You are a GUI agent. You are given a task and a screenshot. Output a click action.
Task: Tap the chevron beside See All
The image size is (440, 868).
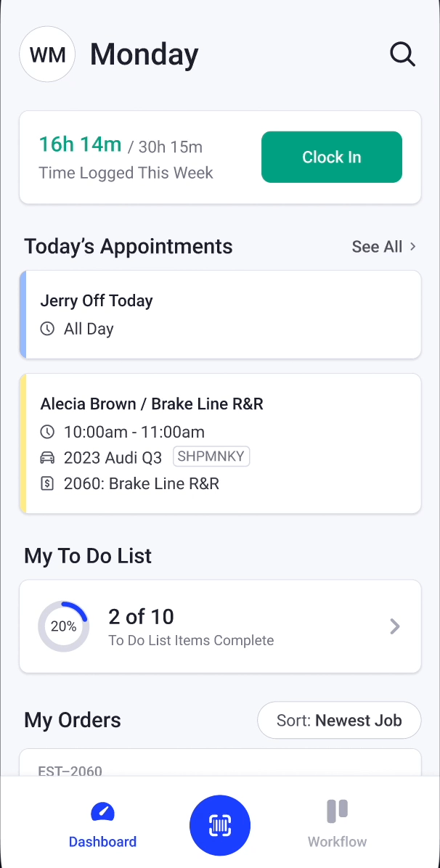click(x=413, y=247)
